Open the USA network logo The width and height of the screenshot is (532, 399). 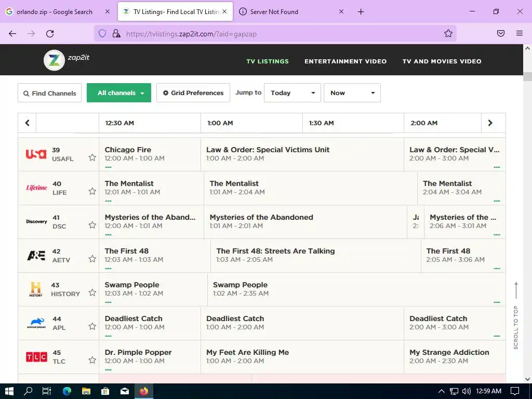coord(36,154)
